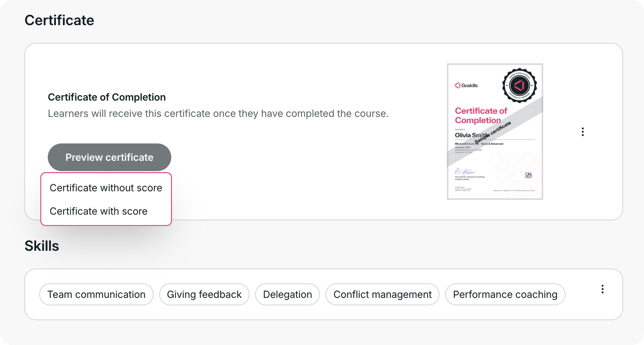Image resolution: width=644 pixels, height=345 pixels.
Task: Select the Conflict management skill tag
Action: (383, 294)
